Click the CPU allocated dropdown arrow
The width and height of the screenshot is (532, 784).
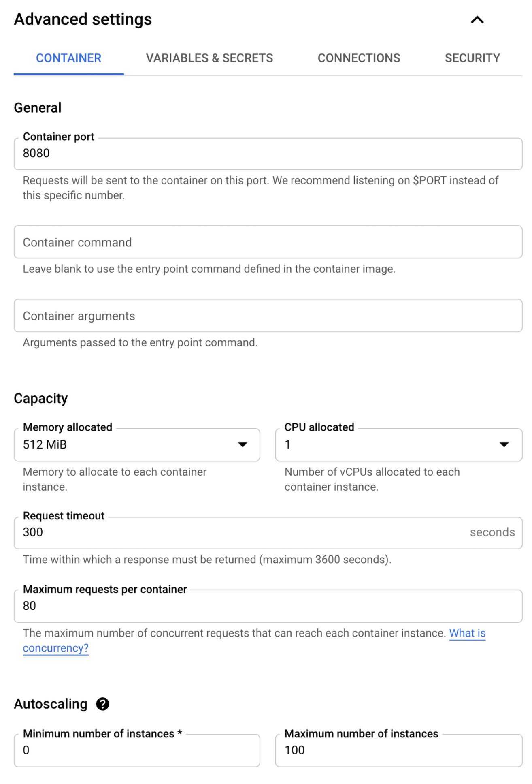[x=504, y=445]
